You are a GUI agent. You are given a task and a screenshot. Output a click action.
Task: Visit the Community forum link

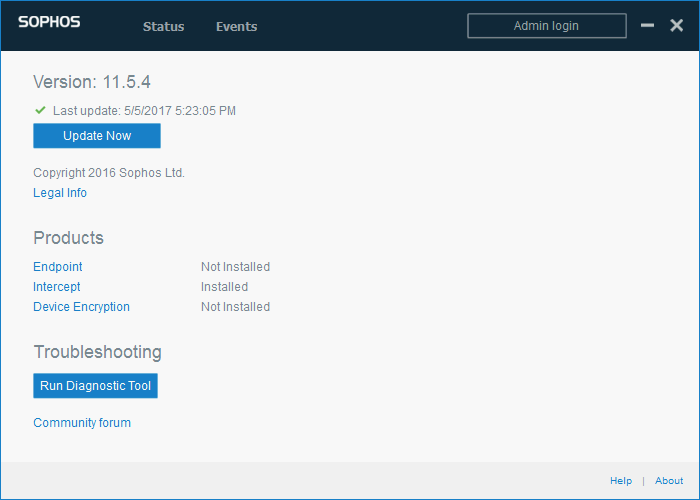coord(82,423)
